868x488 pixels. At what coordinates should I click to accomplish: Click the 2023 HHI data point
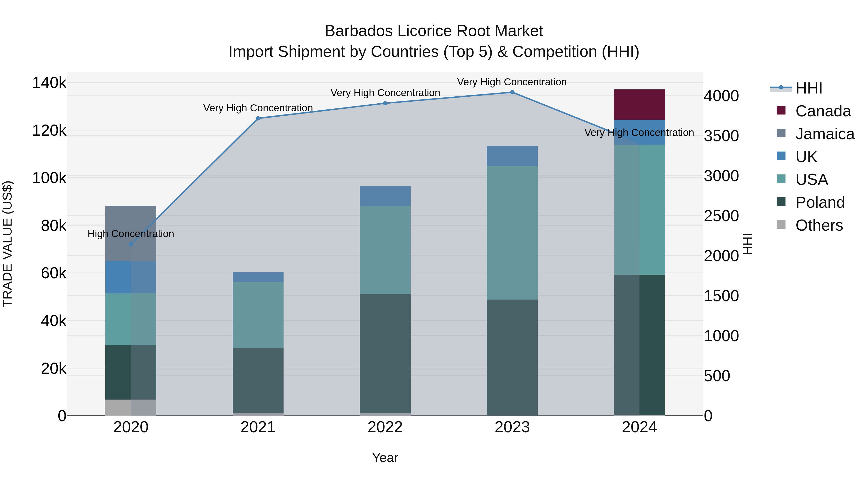[512, 92]
